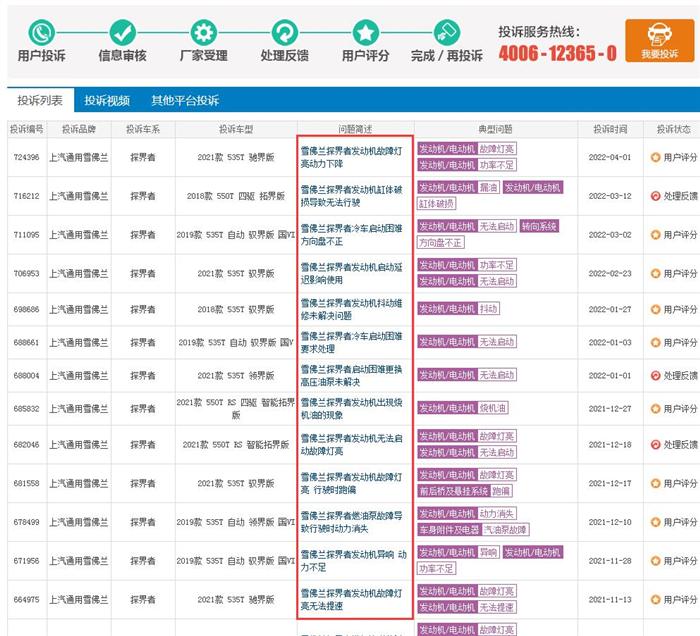Click the 漏油 tag in row 716212
This screenshot has width=700, height=636.
click(x=488, y=187)
